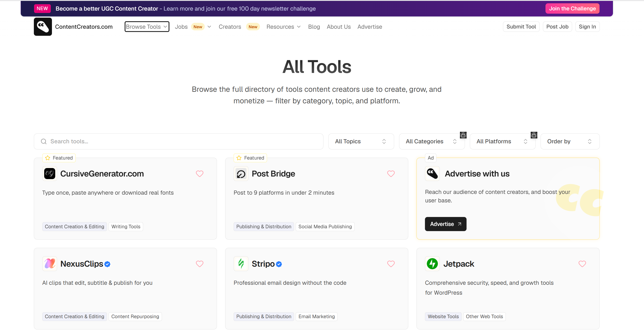644x333 pixels.
Task: Click the Sign In button
Action: point(587,27)
